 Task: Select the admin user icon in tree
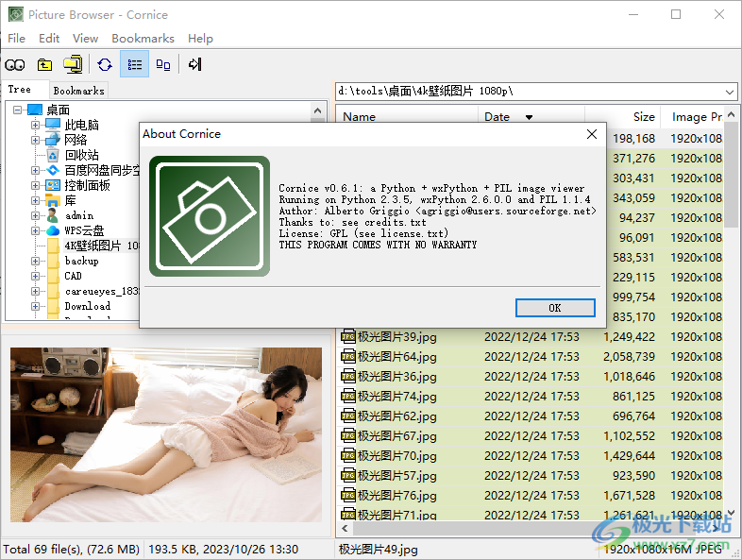click(x=53, y=215)
